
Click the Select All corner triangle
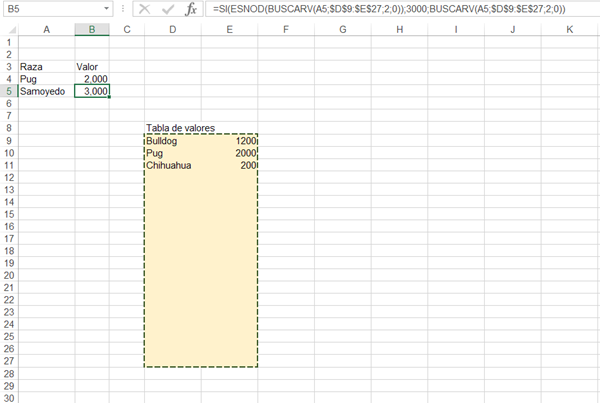tap(12, 29)
